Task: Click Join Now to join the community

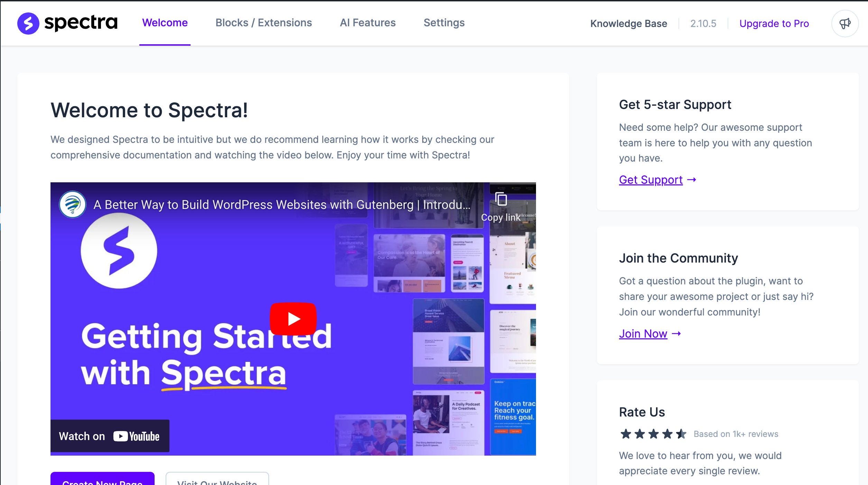Action: (643, 333)
